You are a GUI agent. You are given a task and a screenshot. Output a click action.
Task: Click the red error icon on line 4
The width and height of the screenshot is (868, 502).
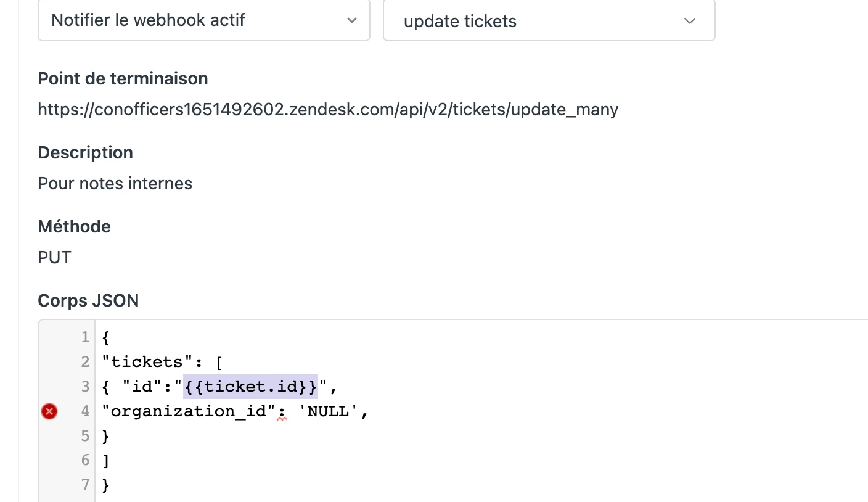pos(49,411)
